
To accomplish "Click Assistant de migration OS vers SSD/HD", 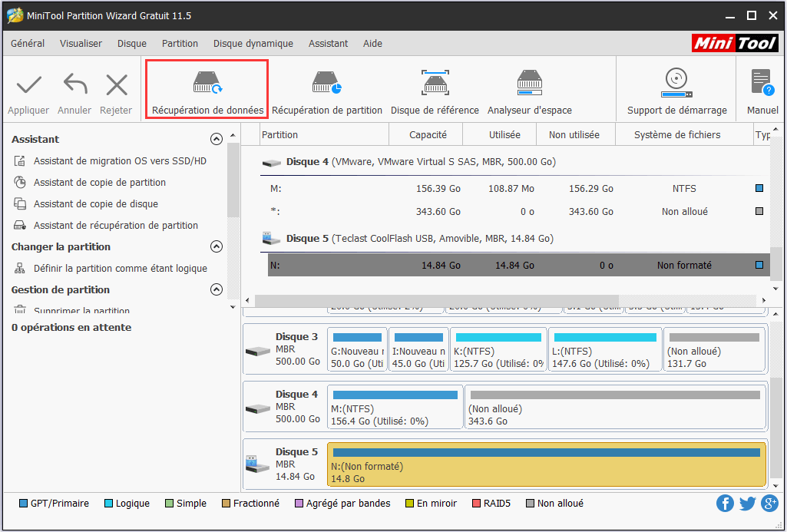I will click(x=120, y=161).
